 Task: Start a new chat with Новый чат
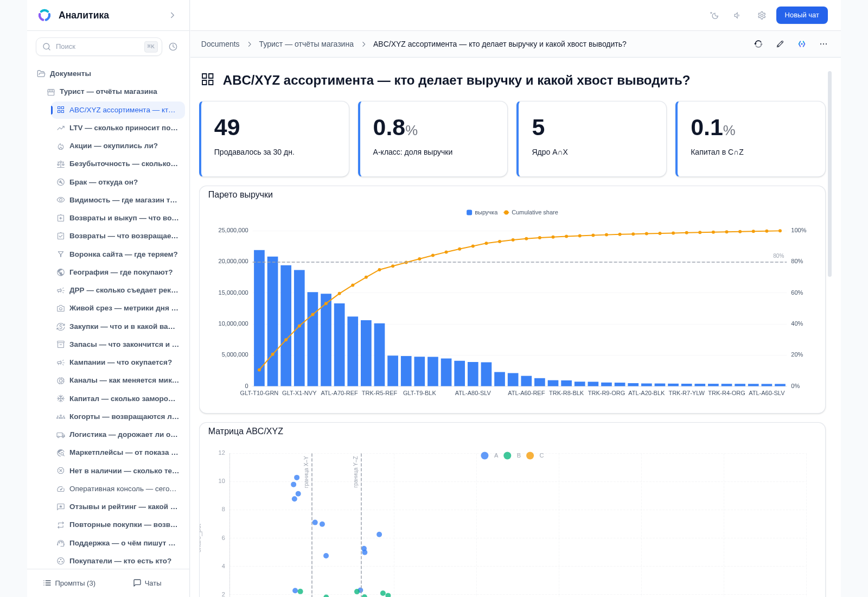pyautogui.click(x=802, y=15)
